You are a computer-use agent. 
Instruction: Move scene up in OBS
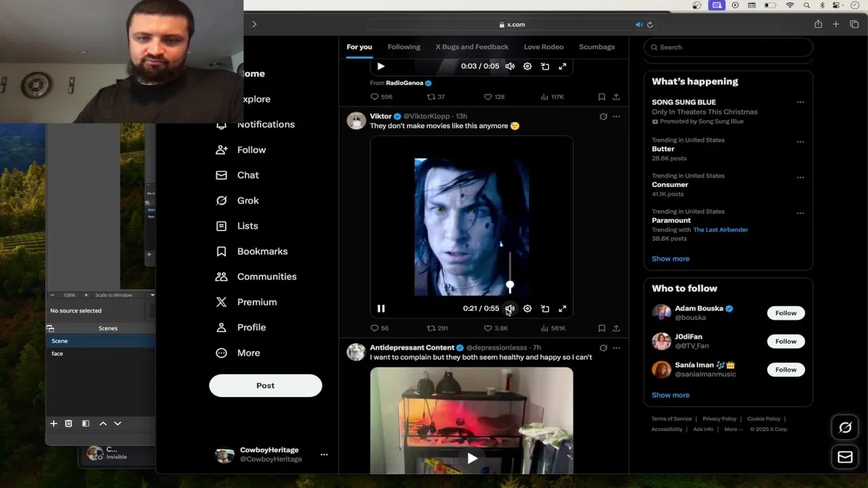[103, 424]
